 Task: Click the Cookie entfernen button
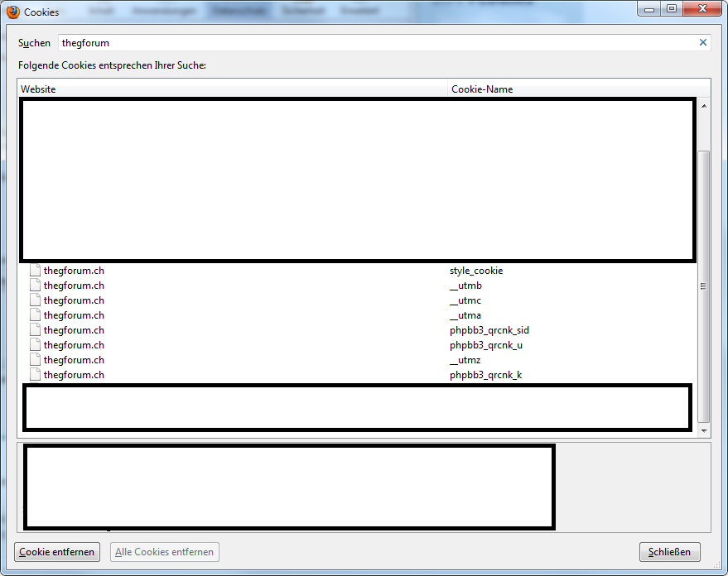(x=57, y=552)
